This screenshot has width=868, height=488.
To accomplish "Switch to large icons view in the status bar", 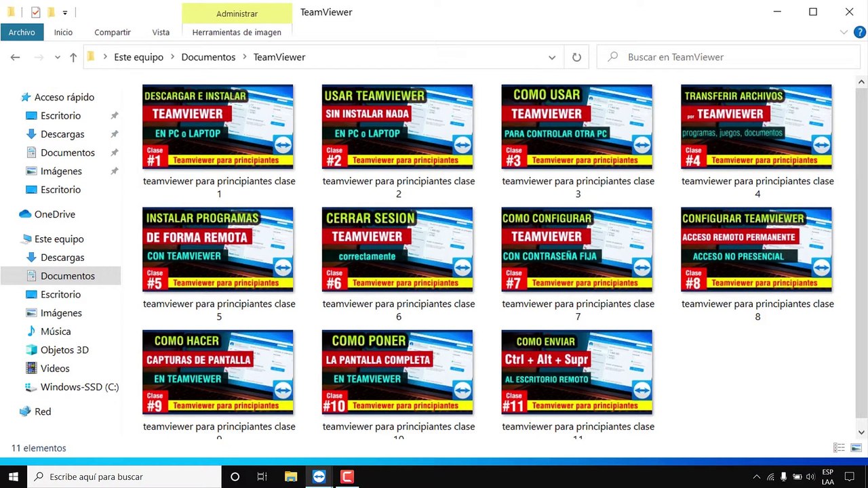I will (856, 448).
